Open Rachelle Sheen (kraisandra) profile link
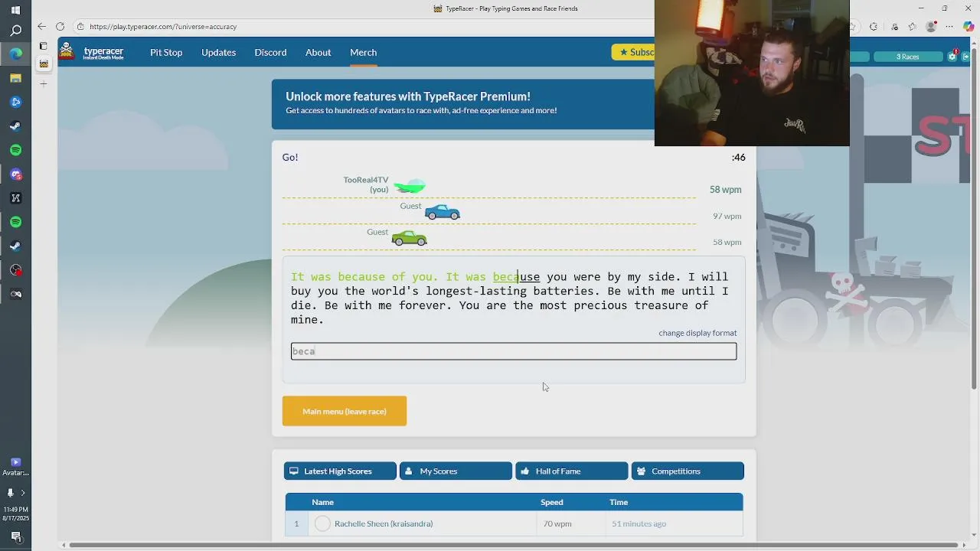Screen dimensions: 980x551 click(384, 523)
